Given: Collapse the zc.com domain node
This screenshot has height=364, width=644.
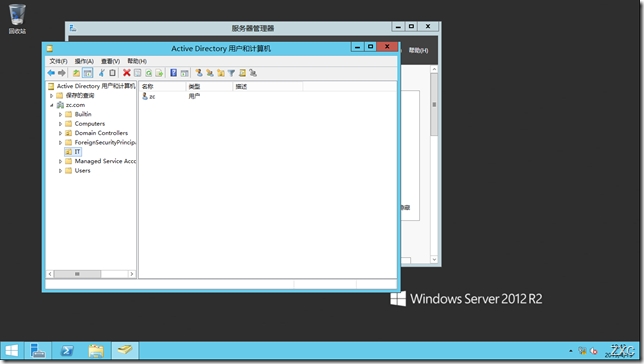Looking at the screenshot, I should coord(52,105).
